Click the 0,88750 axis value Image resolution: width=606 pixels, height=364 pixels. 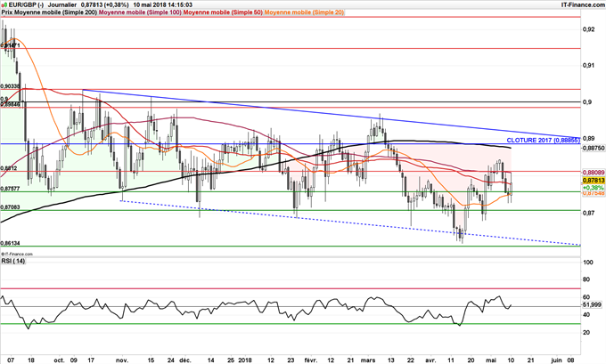(594, 148)
